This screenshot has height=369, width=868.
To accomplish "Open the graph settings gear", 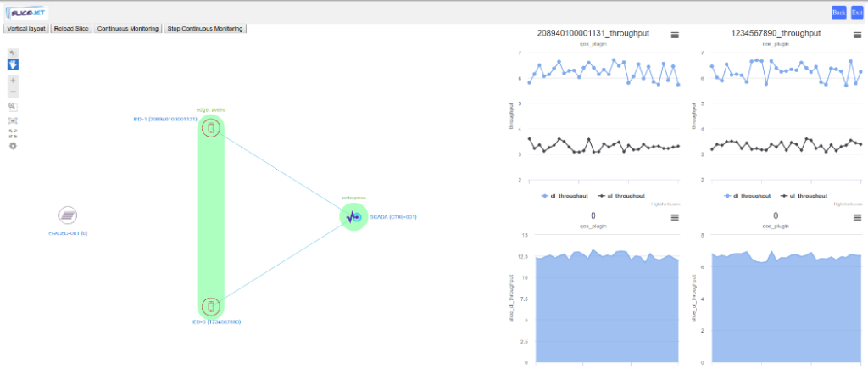I will pyautogui.click(x=13, y=146).
